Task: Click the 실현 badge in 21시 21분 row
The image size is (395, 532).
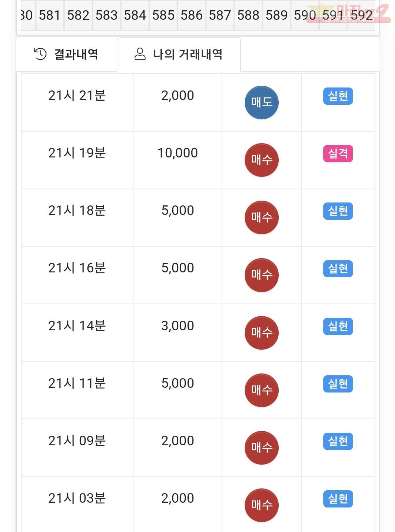Action: pos(338,96)
